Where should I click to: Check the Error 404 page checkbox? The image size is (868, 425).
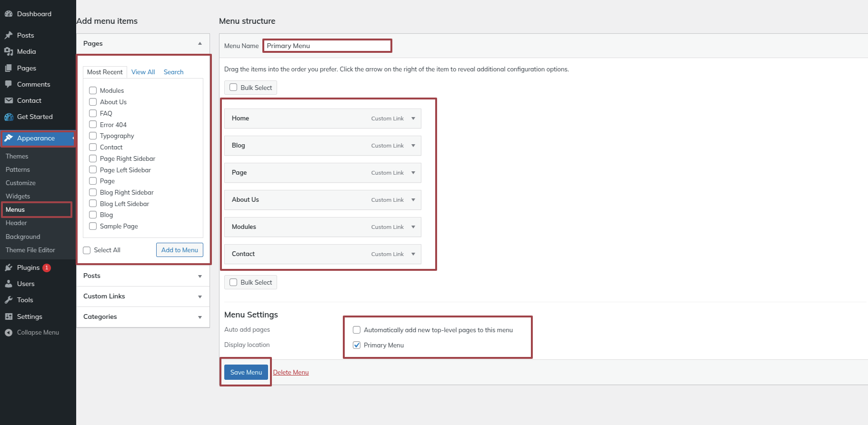click(x=93, y=125)
